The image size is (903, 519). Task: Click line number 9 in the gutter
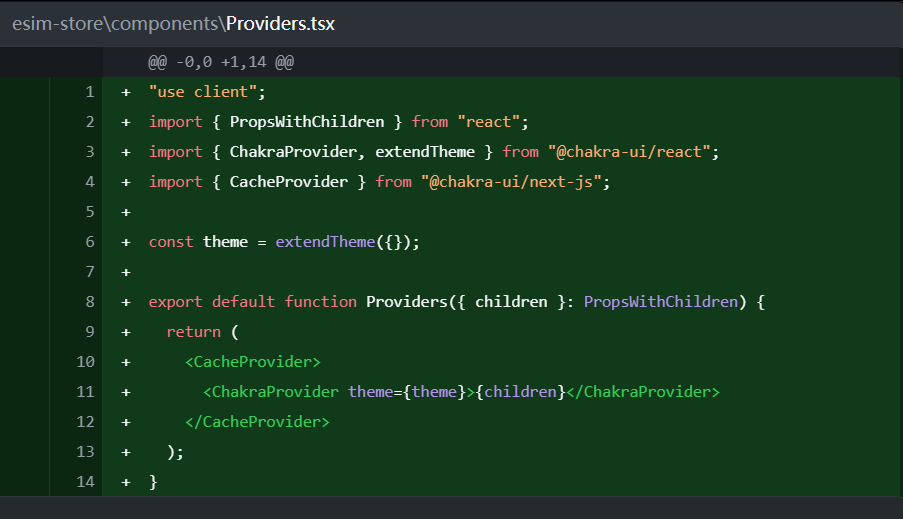[x=89, y=332]
